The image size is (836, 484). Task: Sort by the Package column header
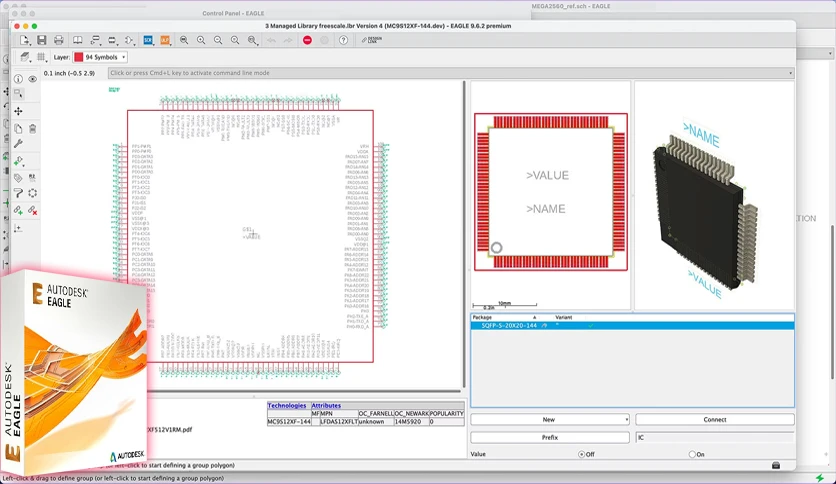pyautogui.click(x=504, y=317)
